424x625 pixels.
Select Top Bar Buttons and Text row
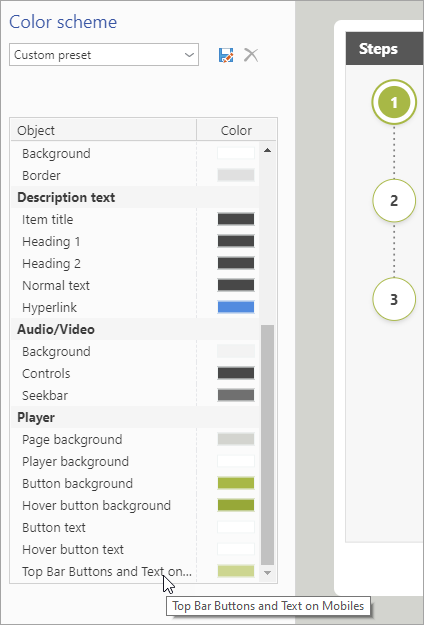(135, 571)
